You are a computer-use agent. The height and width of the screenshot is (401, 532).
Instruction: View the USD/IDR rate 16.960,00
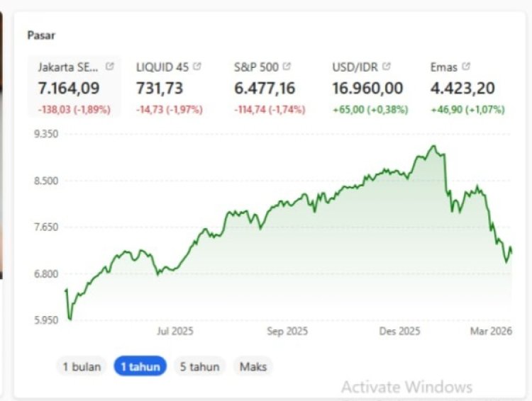tap(367, 89)
